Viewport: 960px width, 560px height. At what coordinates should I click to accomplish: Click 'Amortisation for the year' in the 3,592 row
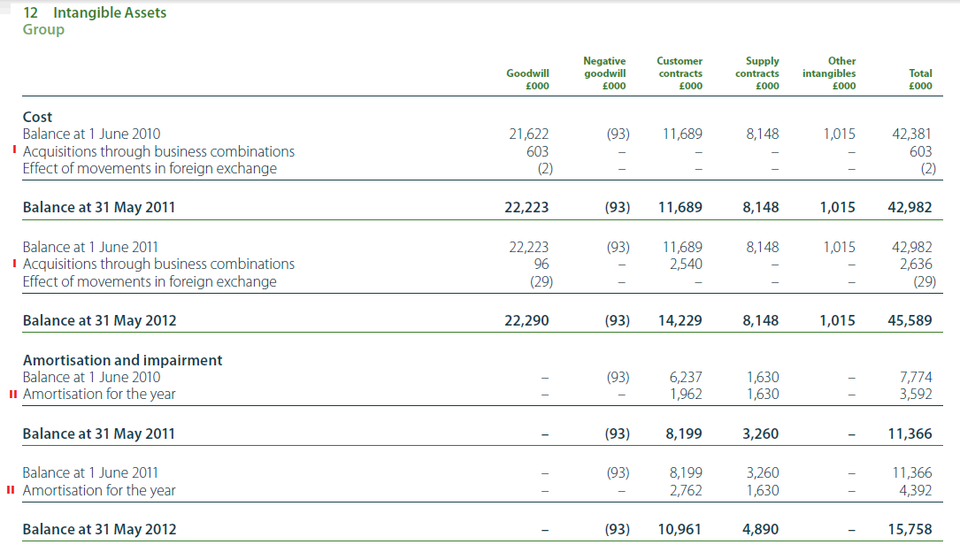pyautogui.click(x=99, y=395)
